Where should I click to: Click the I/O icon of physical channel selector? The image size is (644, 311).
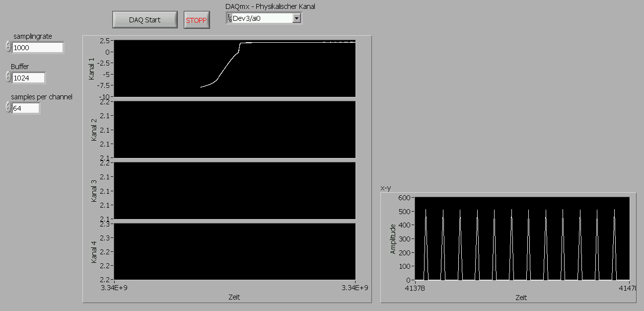click(229, 18)
